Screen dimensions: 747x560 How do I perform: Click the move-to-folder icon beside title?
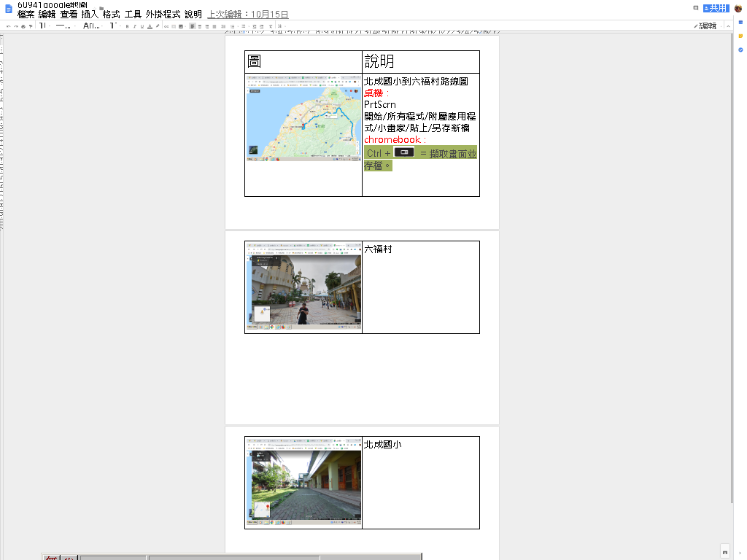pyautogui.click(x=101, y=8)
